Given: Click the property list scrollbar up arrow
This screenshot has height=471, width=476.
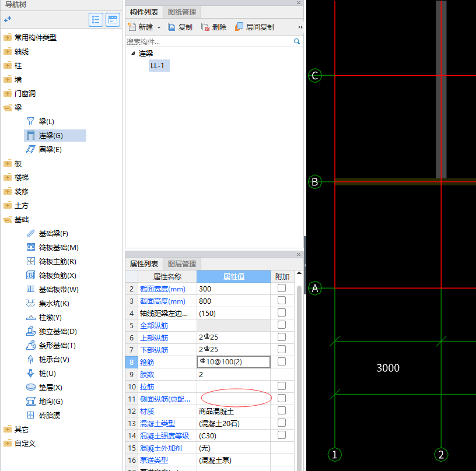Looking at the screenshot, I should tap(299, 273).
